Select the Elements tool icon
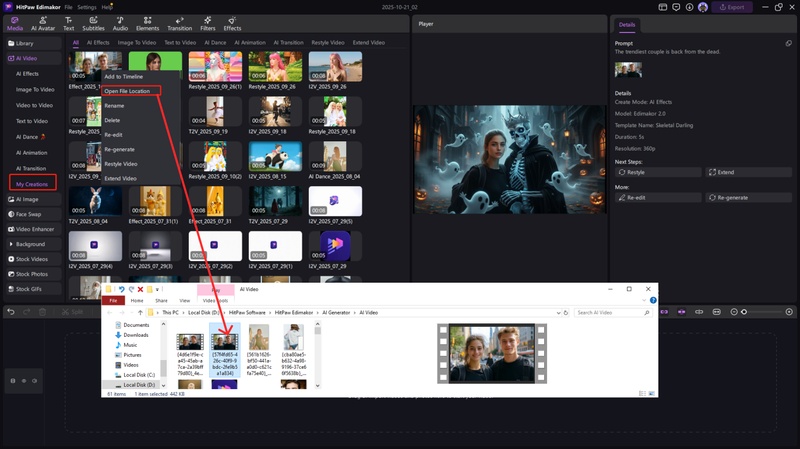 146,23
